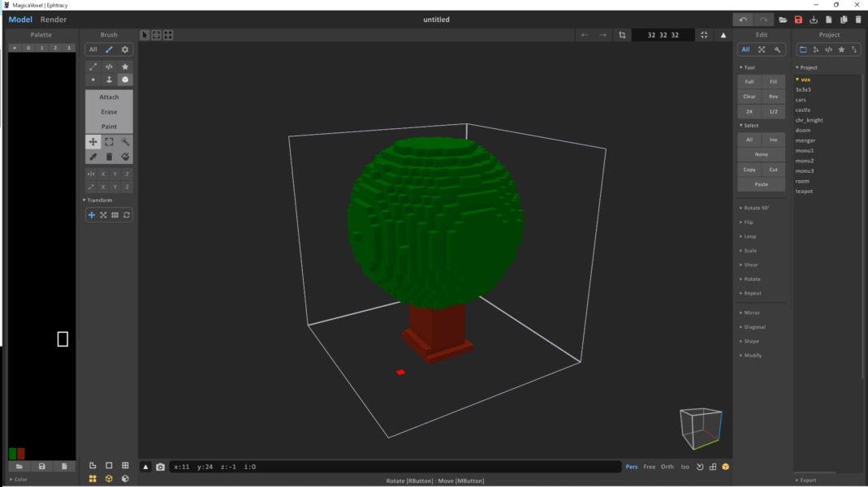The image size is (868, 487).
Task: Select the magic wand tool
Action: 125,142
